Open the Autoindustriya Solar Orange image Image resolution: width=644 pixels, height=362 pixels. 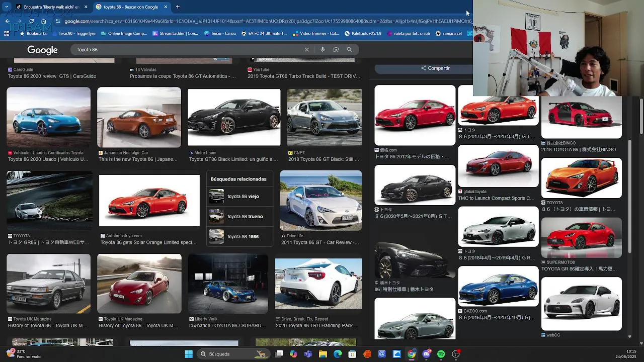click(149, 200)
